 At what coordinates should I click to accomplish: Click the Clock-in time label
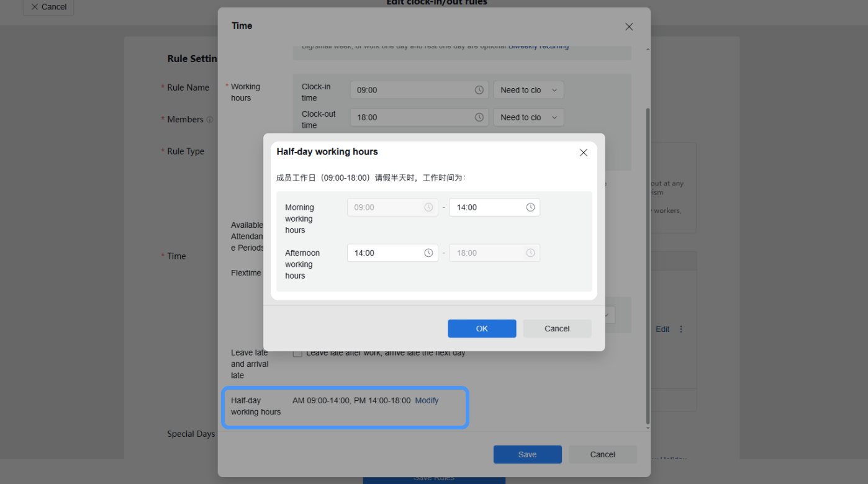pos(316,92)
